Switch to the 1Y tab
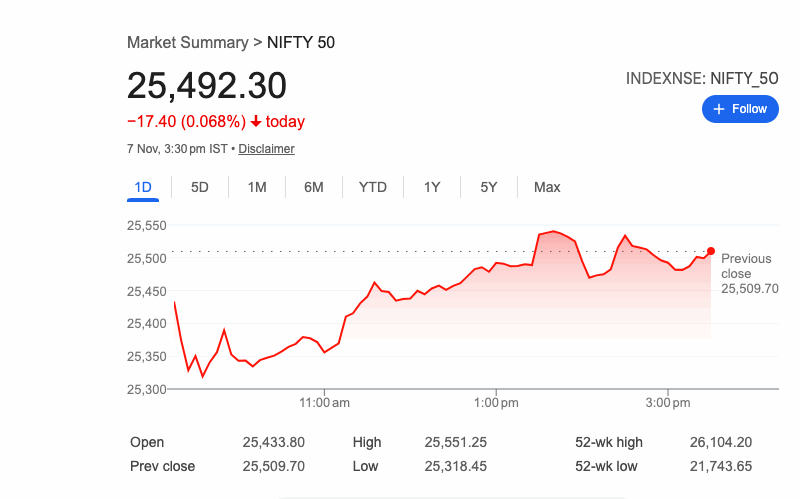 432,187
